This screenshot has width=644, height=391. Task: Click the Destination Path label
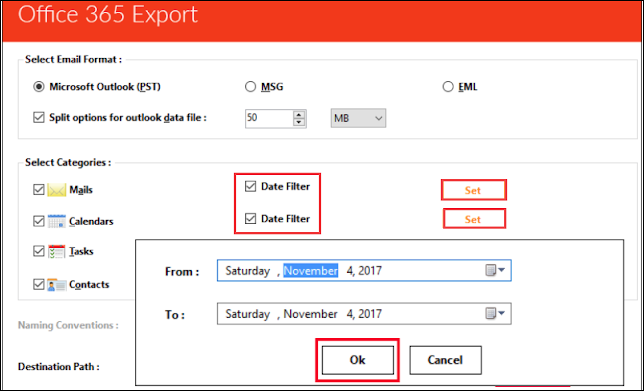59,367
